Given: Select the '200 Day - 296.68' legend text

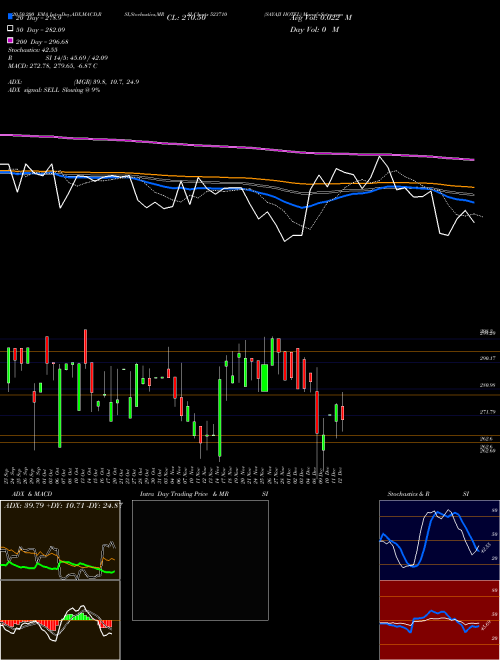Looking at the screenshot, I should tap(43, 42).
